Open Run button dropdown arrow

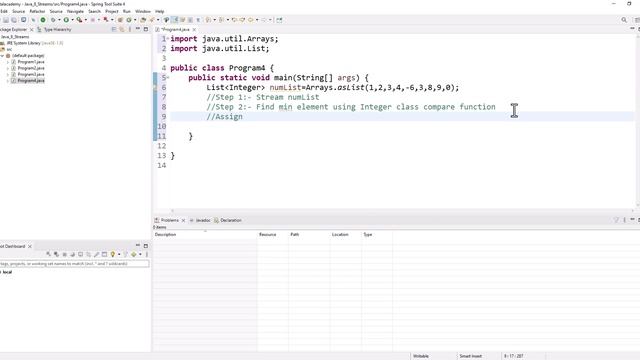tap(72, 20)
